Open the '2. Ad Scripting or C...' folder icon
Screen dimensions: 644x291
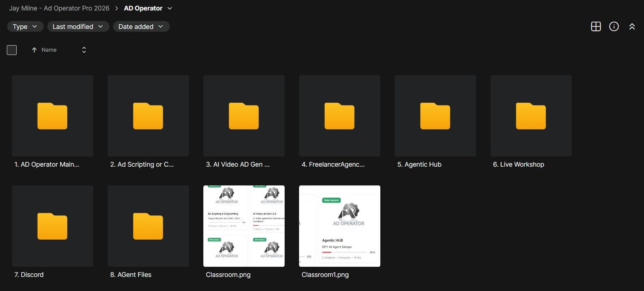(148, 116)
